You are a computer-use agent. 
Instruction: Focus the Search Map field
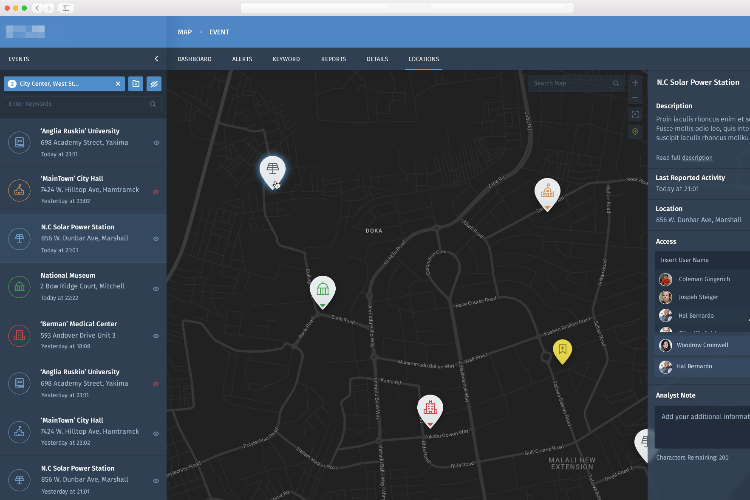(576, 83)
